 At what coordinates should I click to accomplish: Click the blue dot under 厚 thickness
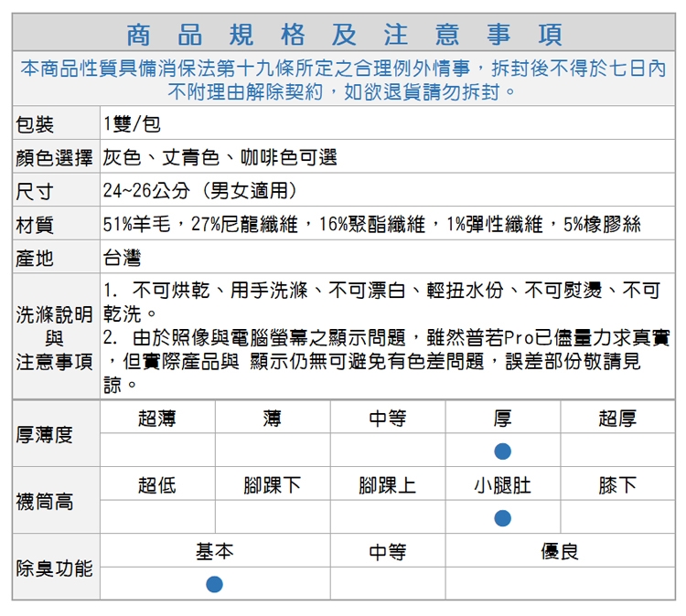click(502, 451)
